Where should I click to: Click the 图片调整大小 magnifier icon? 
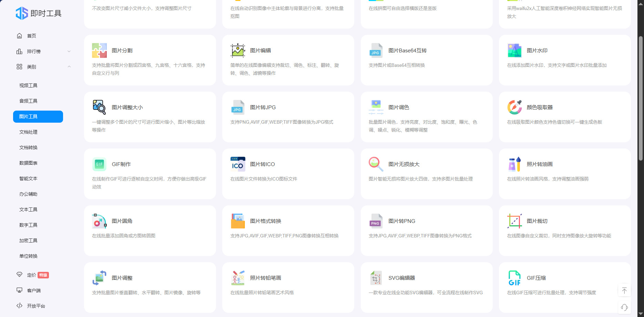point(99,108)
